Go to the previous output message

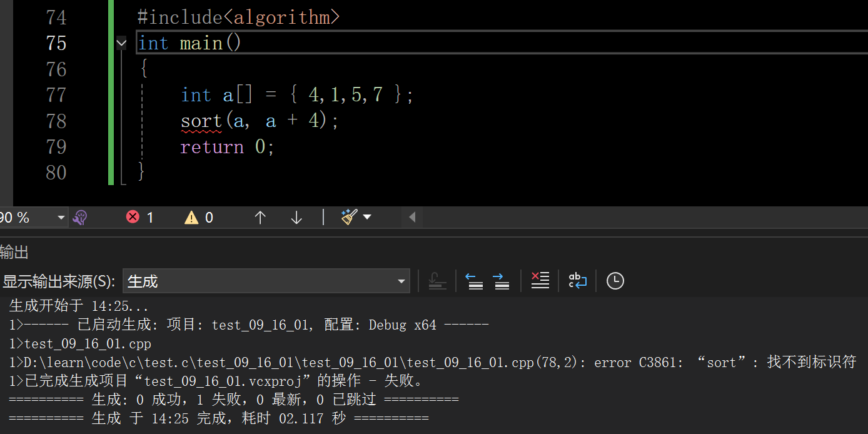click(475, 281)
